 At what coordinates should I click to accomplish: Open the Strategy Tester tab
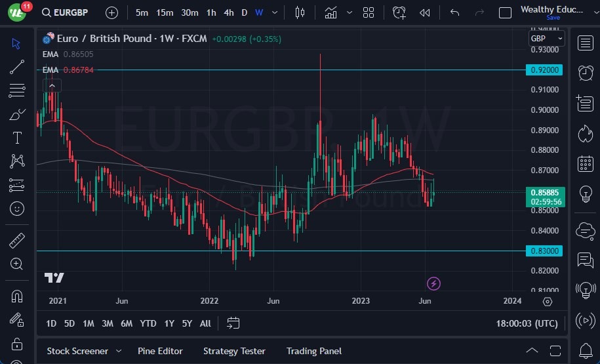[x=234, y=351]
